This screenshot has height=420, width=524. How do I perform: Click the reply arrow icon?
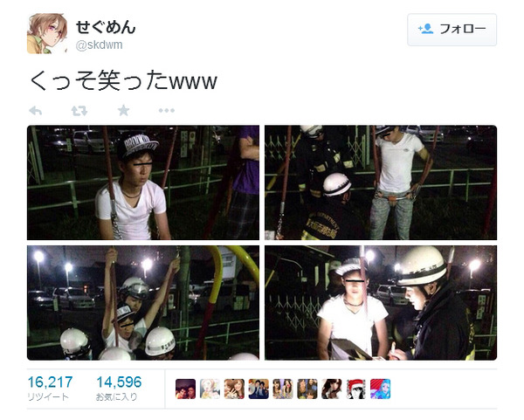tap(36, 111)
